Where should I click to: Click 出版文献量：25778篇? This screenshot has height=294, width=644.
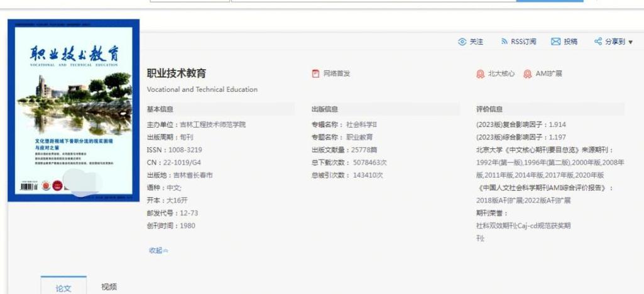(x=344, y=150)
